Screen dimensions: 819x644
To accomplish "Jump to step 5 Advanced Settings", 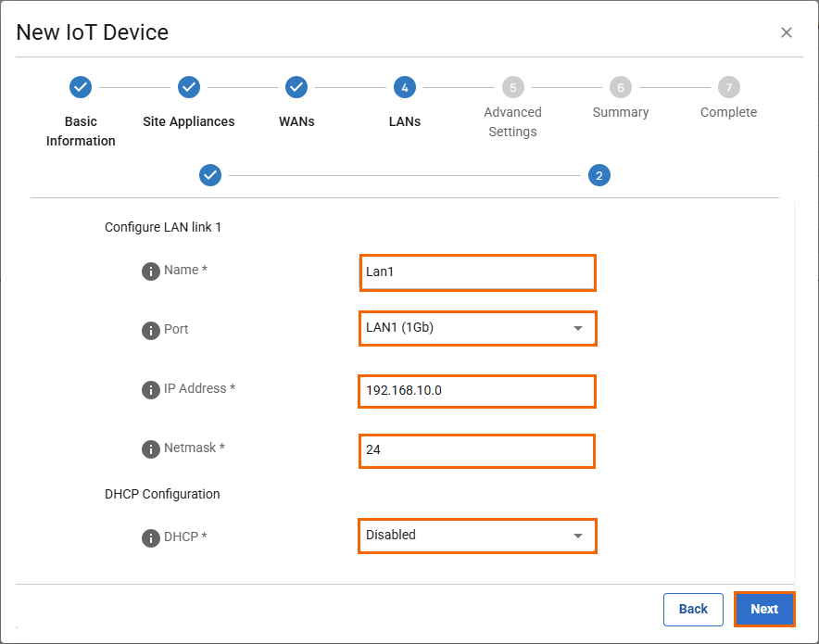I will [x=512, y=87].
